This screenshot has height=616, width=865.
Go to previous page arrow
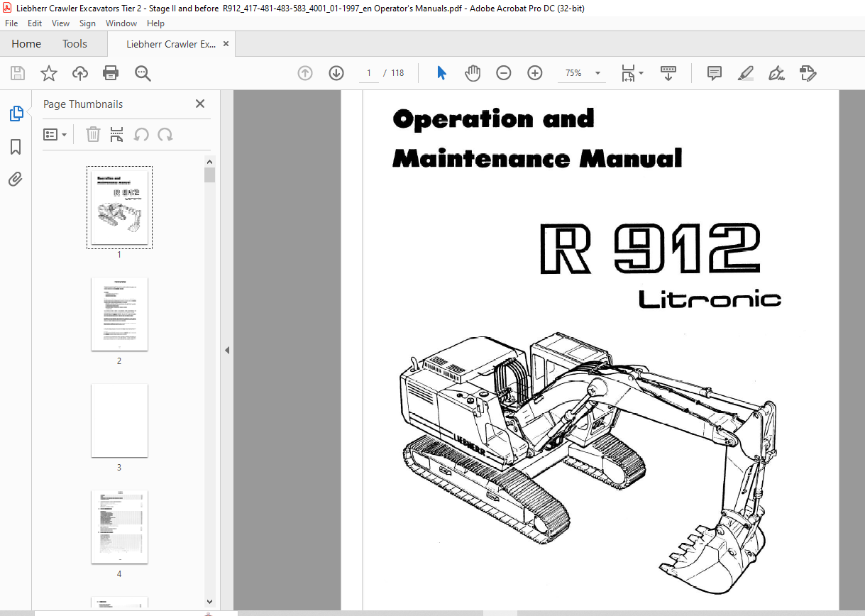(x=305, y=73)
